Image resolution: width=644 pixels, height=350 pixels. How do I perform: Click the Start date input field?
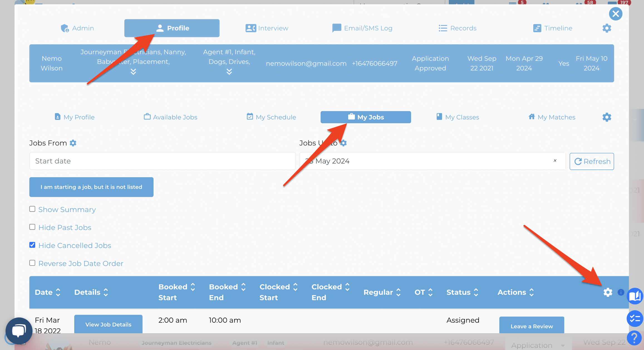162,161
